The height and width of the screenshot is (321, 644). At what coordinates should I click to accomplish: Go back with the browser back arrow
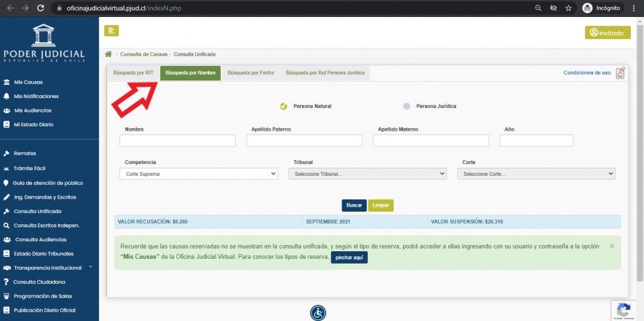(10, 8)
